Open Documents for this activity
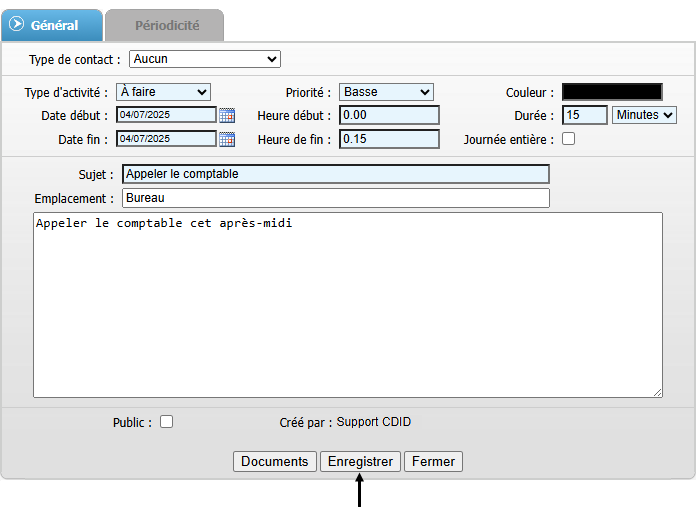The height and width of the screenshot is (507, 700). [274, 461]
